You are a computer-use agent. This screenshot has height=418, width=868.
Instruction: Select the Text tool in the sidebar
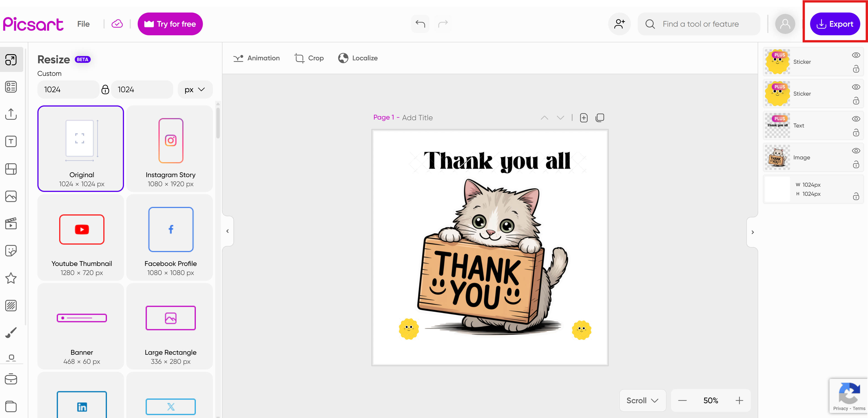(x=11, y=141)
